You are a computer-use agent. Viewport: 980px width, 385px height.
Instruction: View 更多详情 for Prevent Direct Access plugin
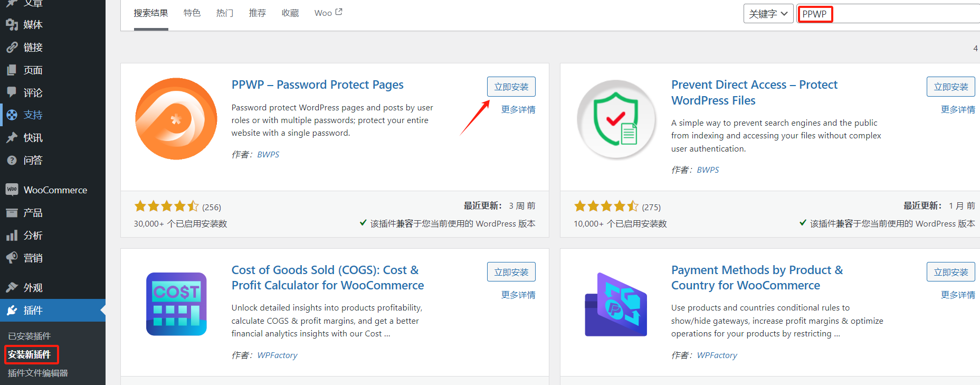click(x=958, y=109)
